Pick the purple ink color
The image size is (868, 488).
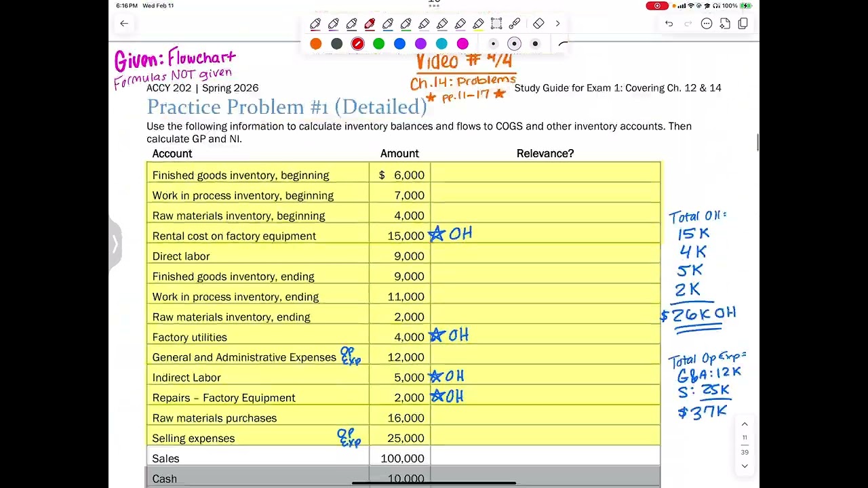pos(421,43)
